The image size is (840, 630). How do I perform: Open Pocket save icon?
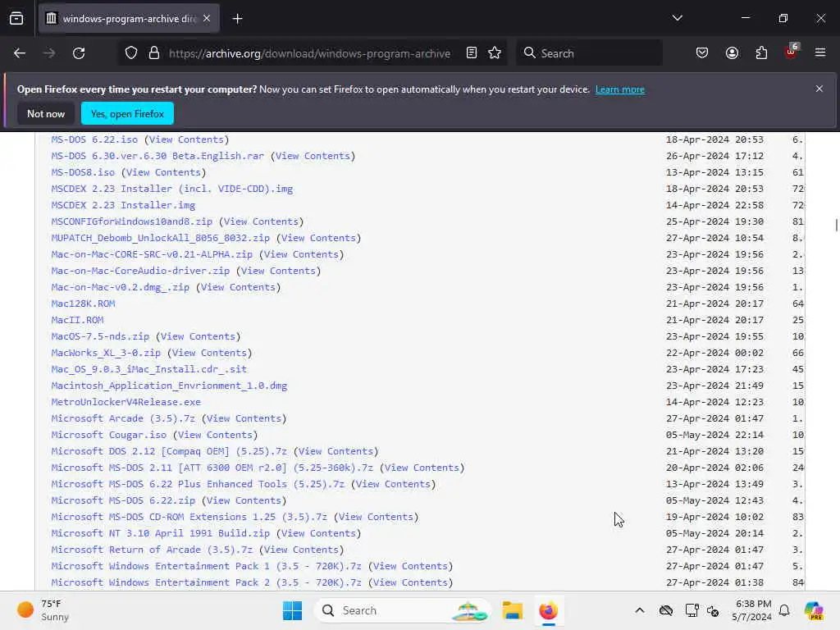tap(702, 53)
